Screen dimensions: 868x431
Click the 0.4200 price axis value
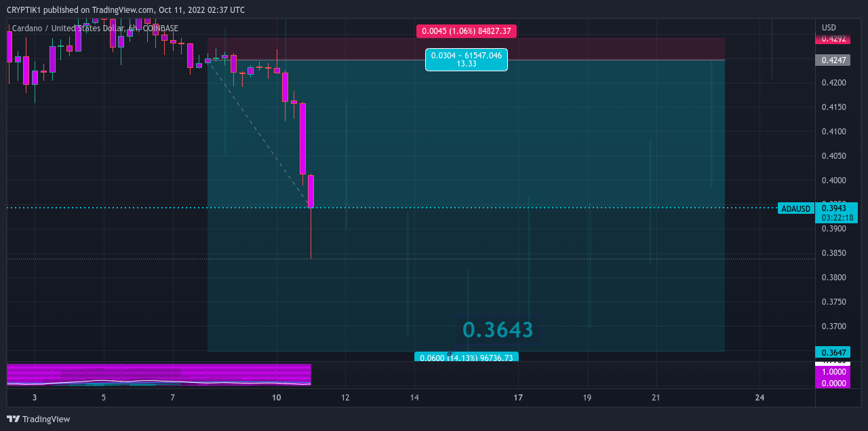(x=833, y=83)
